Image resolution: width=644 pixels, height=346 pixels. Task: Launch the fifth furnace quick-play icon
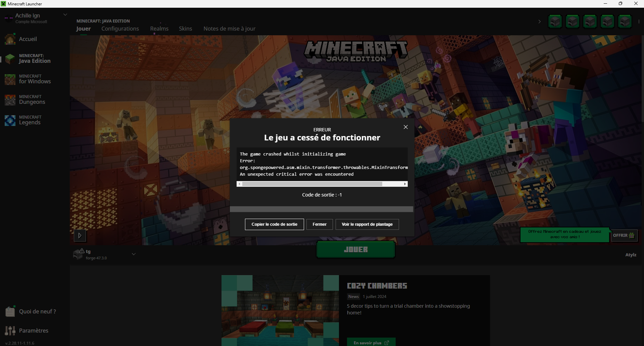(x=625, y=21)
